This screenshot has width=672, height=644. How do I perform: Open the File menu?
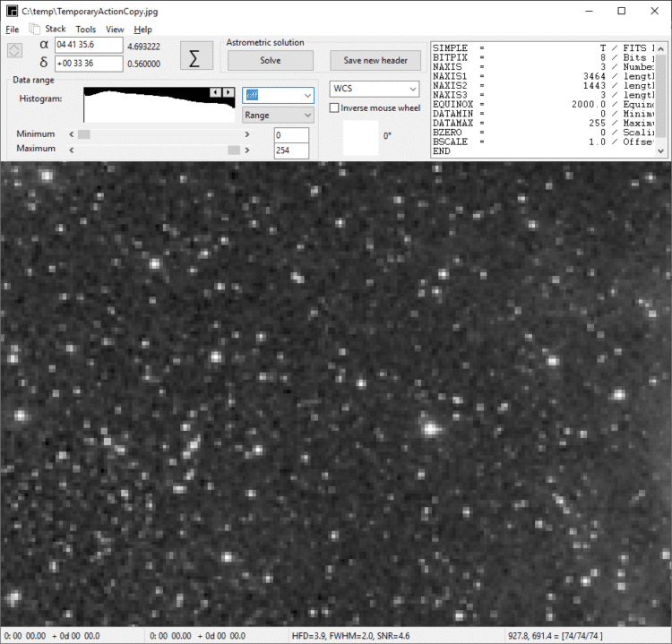point(12,30)
